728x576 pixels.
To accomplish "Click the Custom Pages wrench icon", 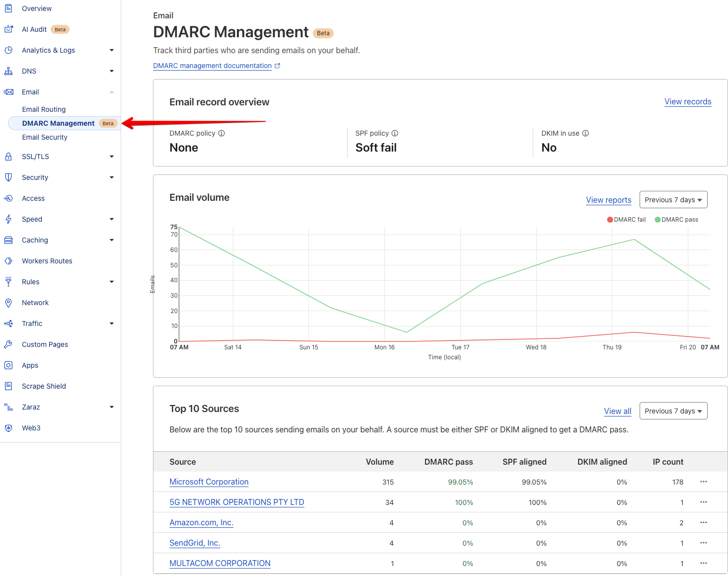I will coord(8,344).
